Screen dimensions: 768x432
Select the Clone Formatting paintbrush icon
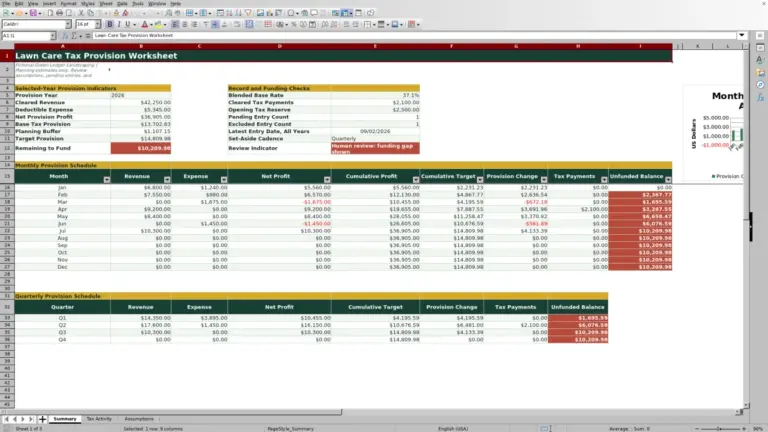tap(116, 13)
